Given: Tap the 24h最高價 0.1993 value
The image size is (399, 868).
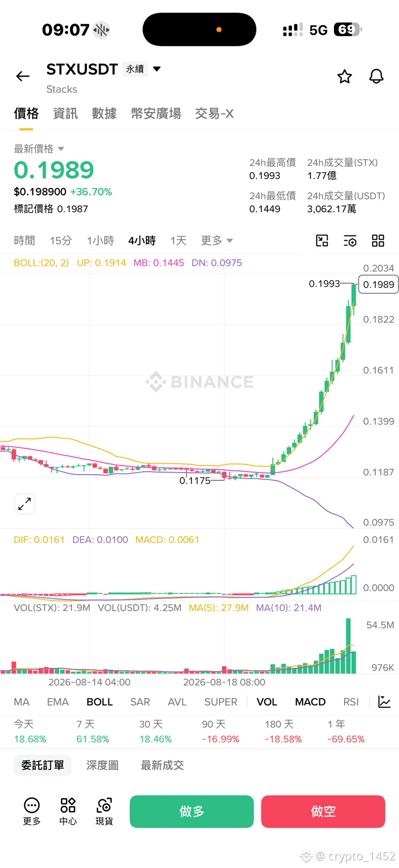Looking at the screenshot, I should [x=265, y=176].
